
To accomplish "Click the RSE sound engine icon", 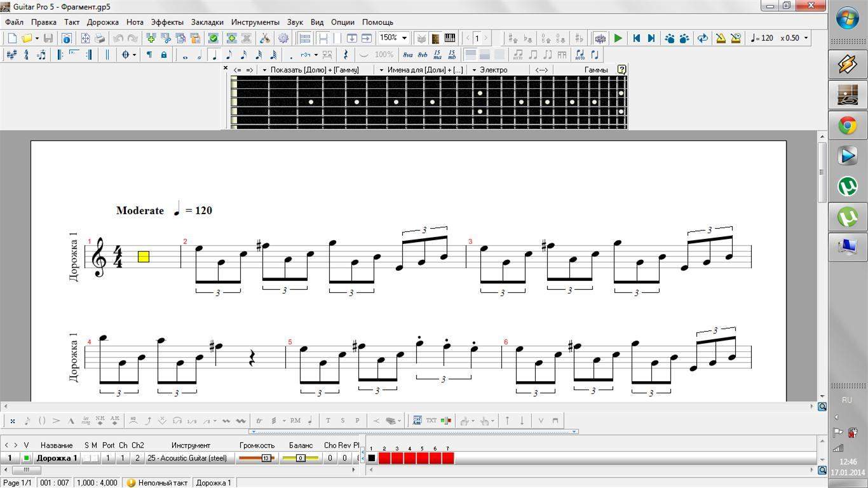I will click(x=600, y=38).
